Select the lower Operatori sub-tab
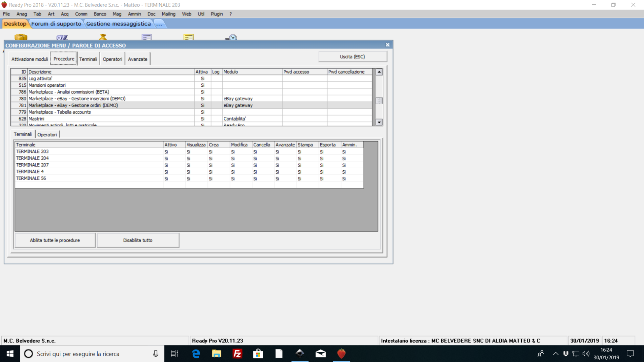Image resolution: width=644 pixels, height=362 pixels. [47, 134]
